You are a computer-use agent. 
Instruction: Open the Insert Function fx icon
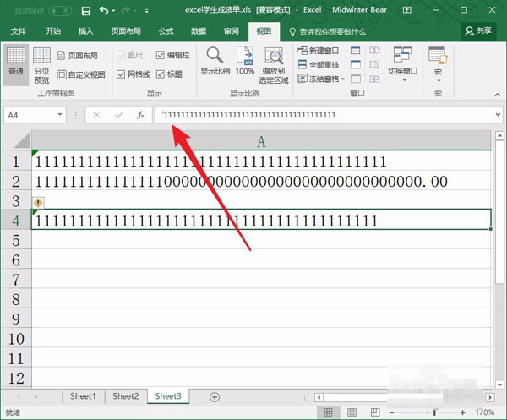click(141, 115)
